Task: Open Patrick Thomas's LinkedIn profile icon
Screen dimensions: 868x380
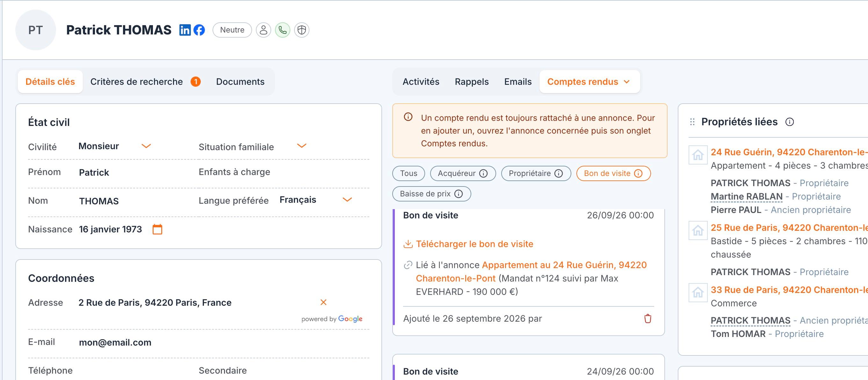Action: pyautogui.click(x=185, y=30)
